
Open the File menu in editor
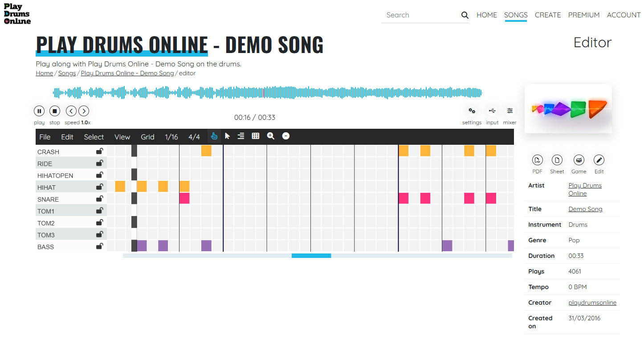45,137
